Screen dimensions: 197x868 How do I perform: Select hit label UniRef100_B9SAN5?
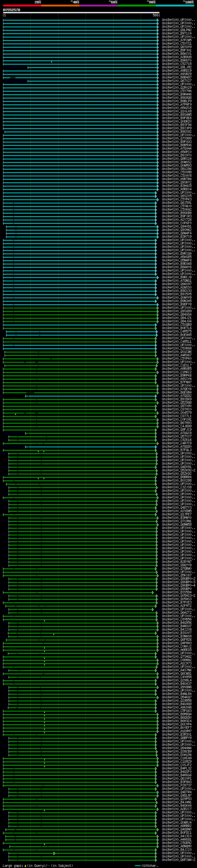177,115
